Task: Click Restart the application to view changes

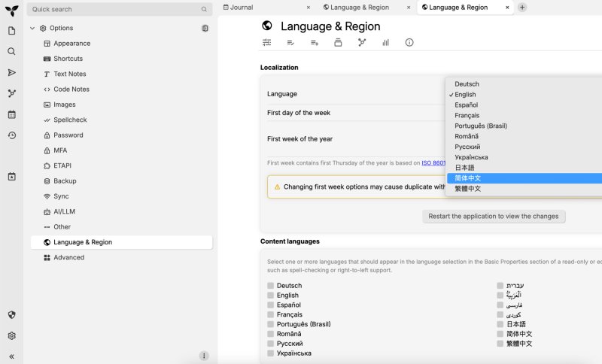Action: click(x=494, y=217)
